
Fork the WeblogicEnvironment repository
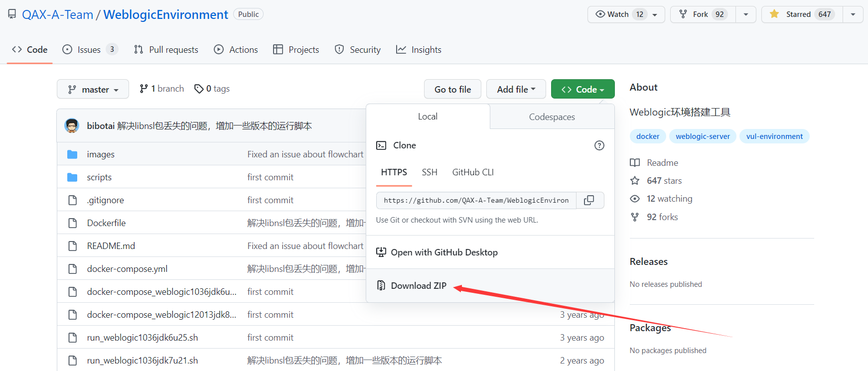pyautogui.click(x=703, y=14)
